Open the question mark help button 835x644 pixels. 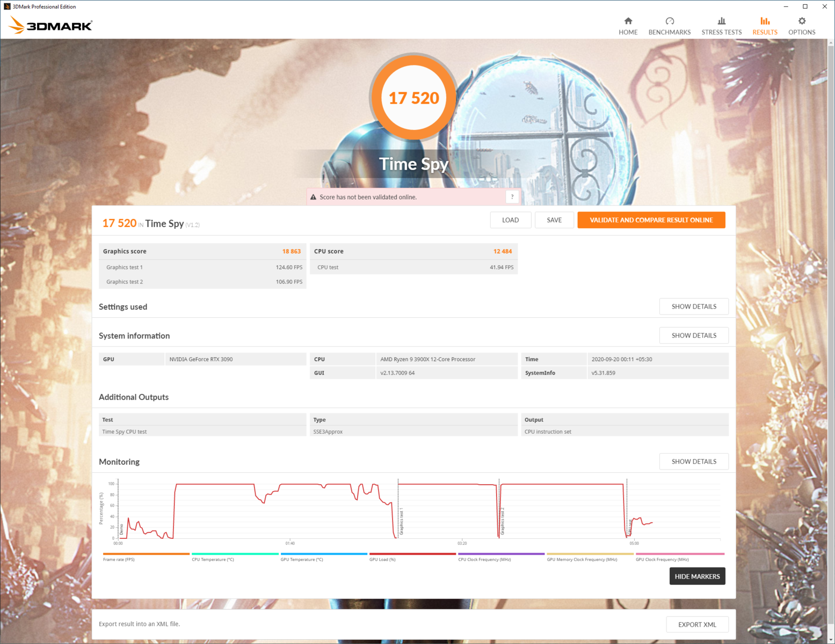(512, 197)
